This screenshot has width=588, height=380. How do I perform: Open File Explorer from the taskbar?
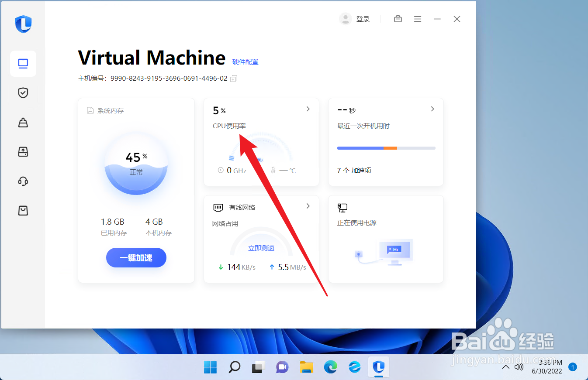tap(307, 367)
